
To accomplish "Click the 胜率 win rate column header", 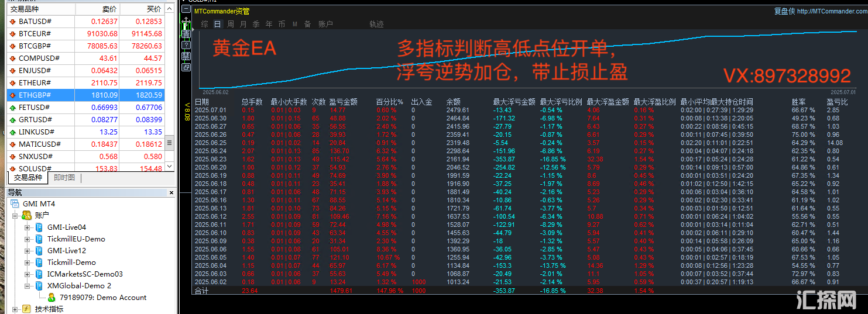I will click(x=798, y=102).
